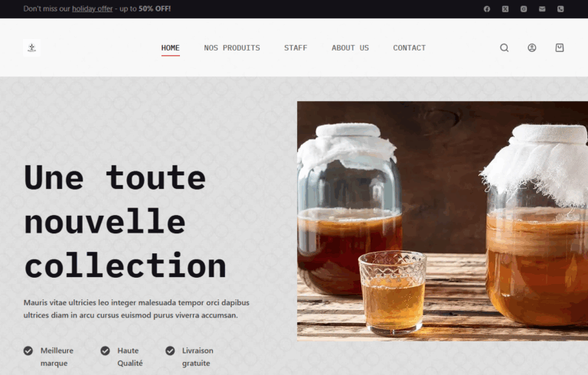Click the Une toute nouvelle collection heading
Screen dimensions: 588x375
click(125, 222)
